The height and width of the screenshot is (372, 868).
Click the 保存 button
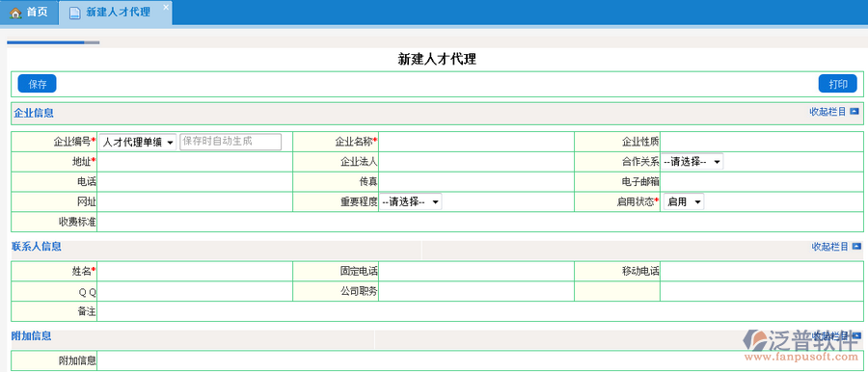[37, 84]
